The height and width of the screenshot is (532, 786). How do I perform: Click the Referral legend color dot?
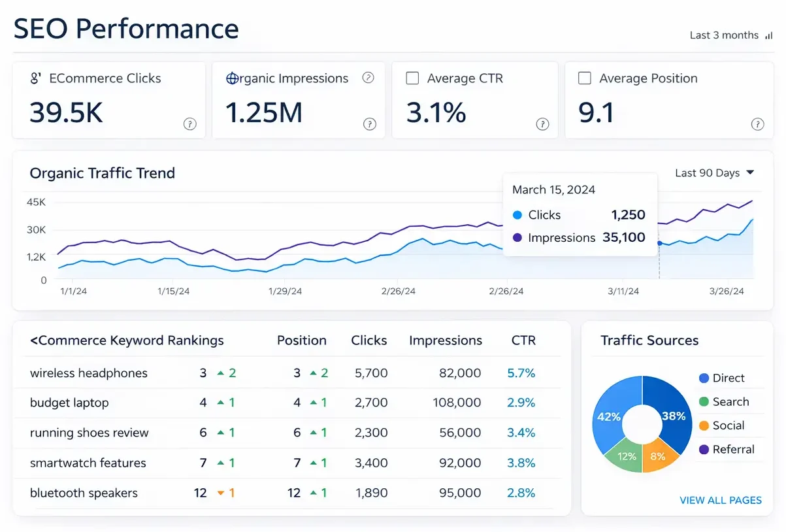pos(704,450)
